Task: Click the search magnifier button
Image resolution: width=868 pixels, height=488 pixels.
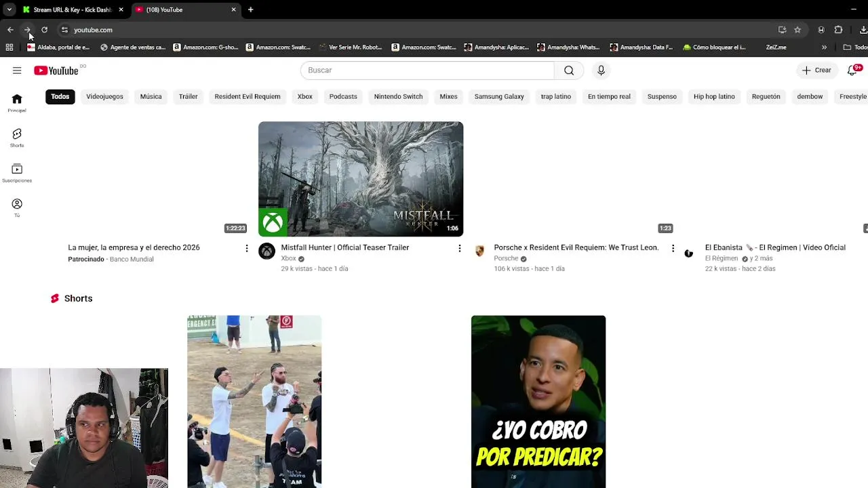Action: (569, 70)
